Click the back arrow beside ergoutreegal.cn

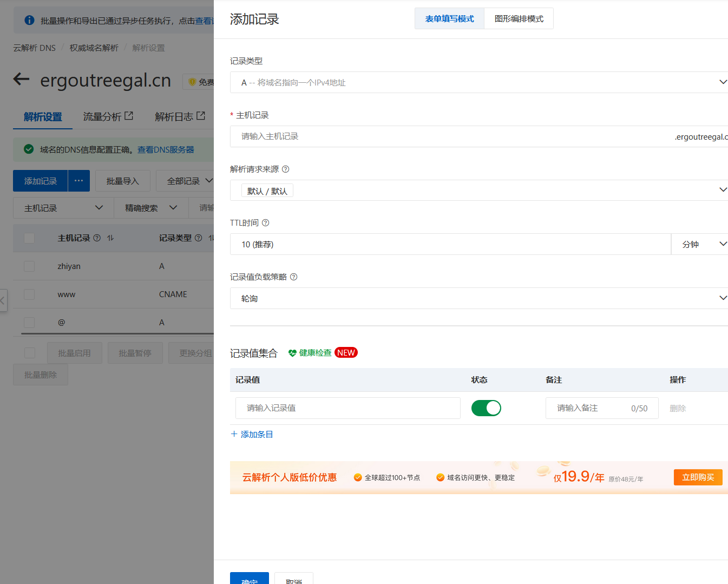point(21,80)
